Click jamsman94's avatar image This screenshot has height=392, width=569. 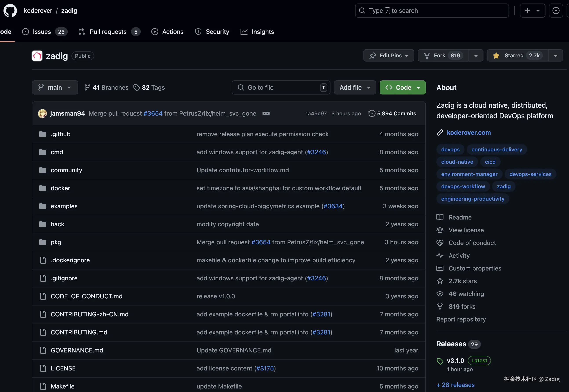[42, 113]
